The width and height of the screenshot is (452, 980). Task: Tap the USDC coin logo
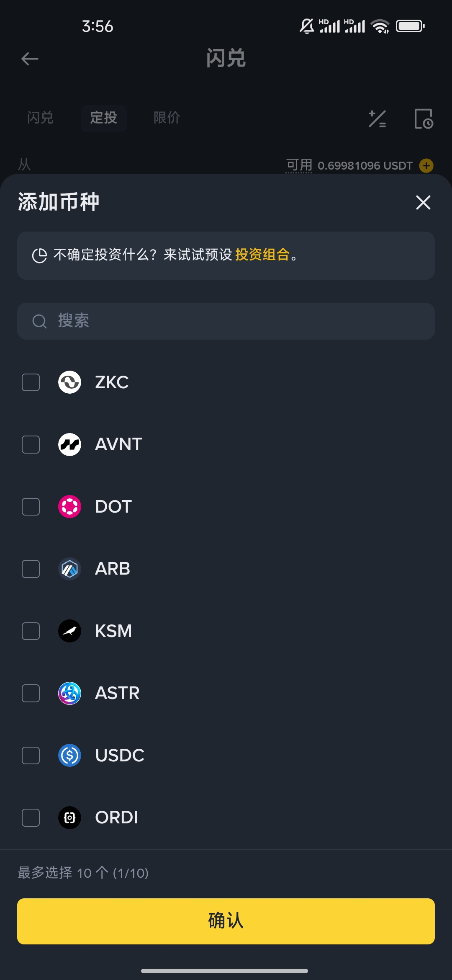[69, 755]
